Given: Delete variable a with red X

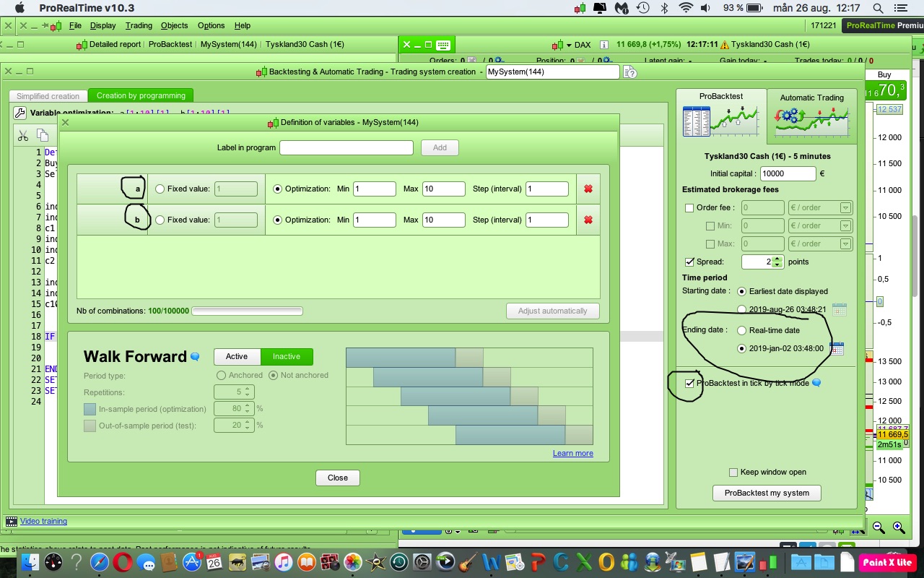Looking at the screenshot, I should [588, 189].
